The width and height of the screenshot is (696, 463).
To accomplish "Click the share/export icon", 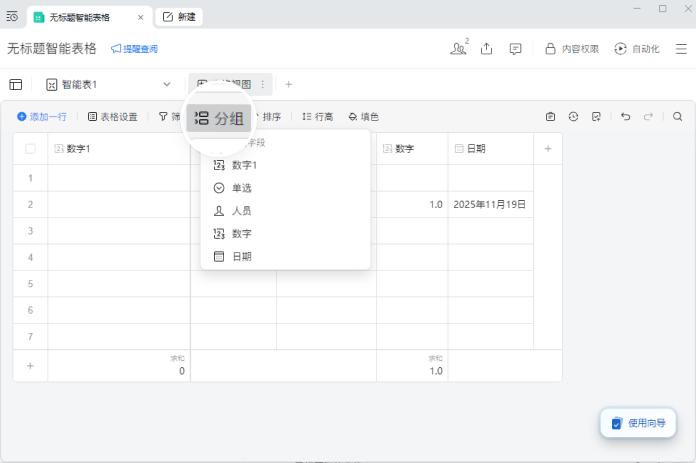I will click(486, 48).
